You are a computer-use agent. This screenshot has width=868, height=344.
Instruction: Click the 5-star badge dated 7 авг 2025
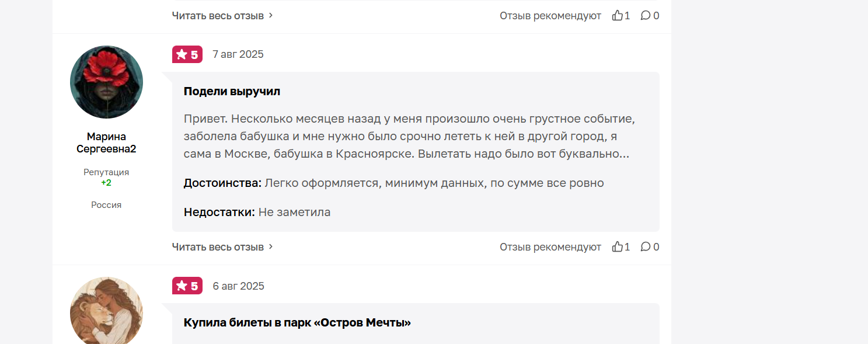click(187, 54)
